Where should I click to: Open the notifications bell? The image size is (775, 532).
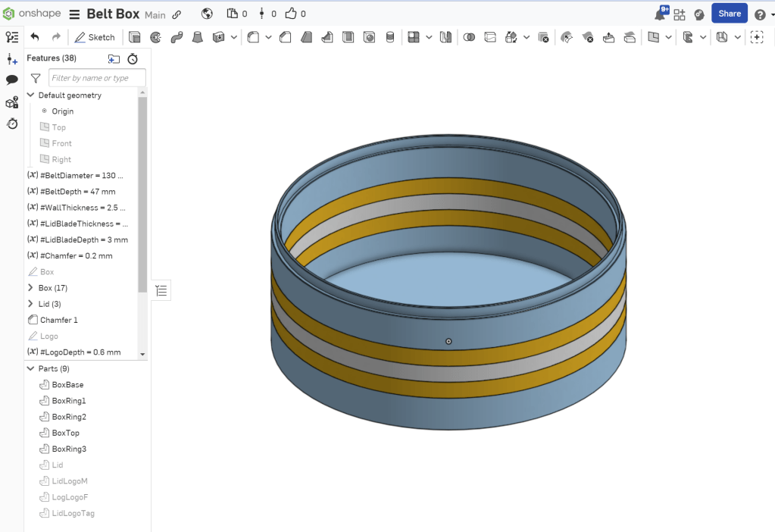point(660,14)
